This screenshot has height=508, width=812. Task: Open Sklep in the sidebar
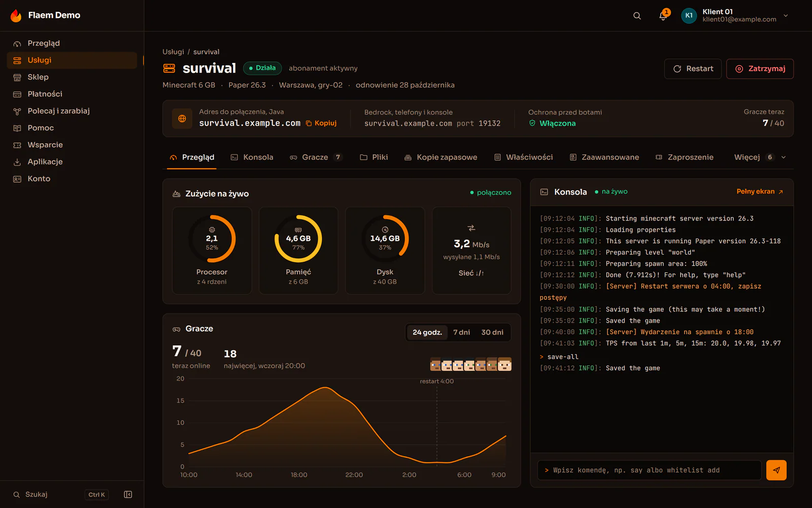(x=72, y=77)
